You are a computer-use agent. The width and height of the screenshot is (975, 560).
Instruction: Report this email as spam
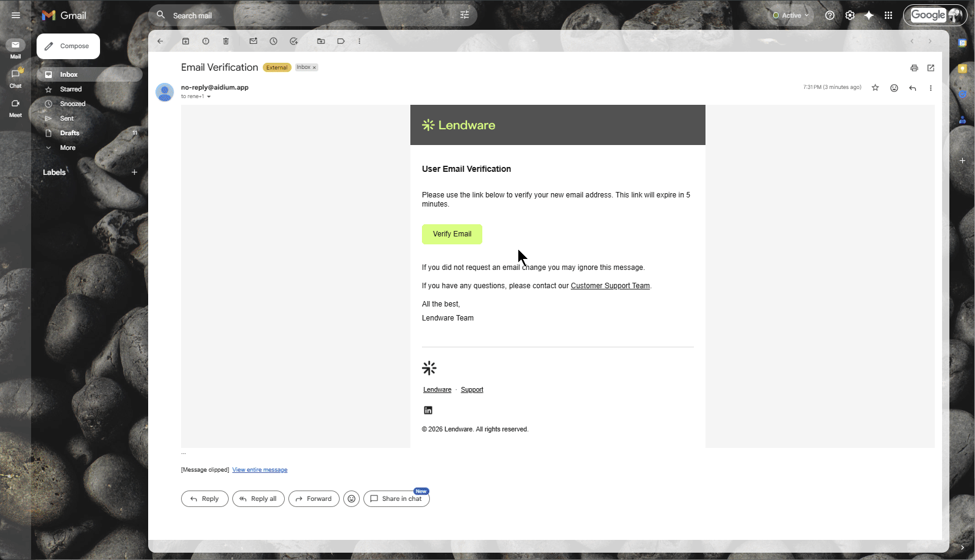coord(205,41)
